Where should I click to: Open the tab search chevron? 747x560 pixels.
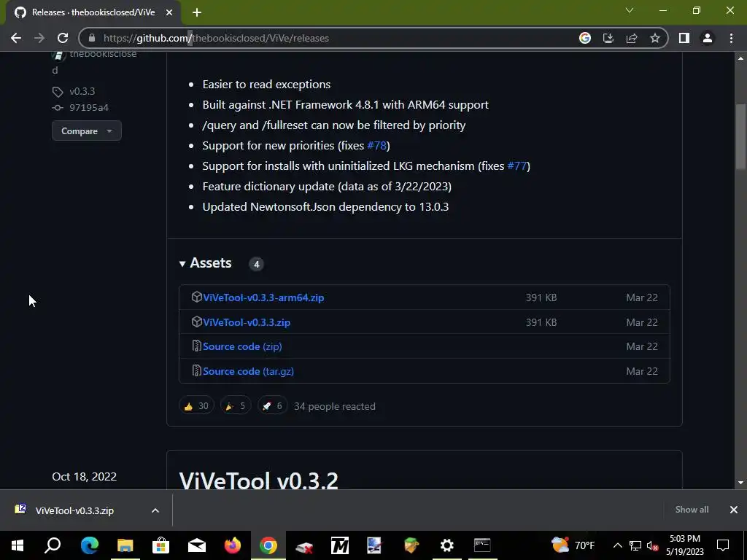coord(630,10)
